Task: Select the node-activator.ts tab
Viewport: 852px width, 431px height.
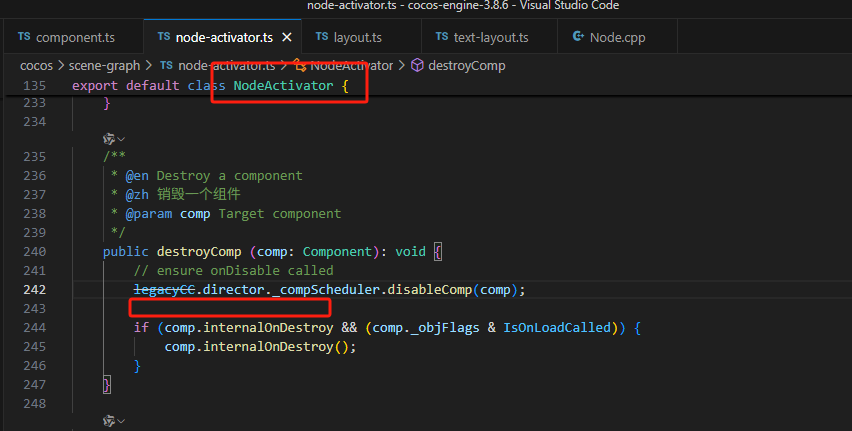Action: [x=223, y=37]
